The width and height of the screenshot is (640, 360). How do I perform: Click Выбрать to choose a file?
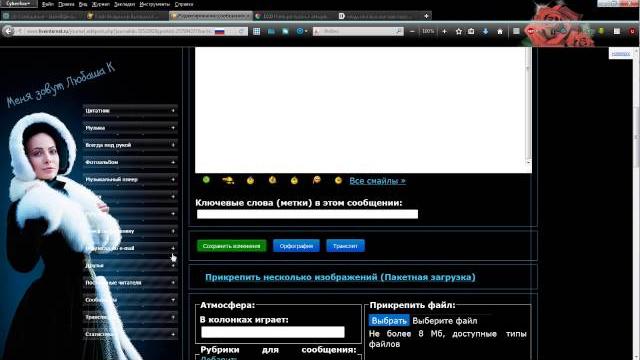[x=389, y=320]
